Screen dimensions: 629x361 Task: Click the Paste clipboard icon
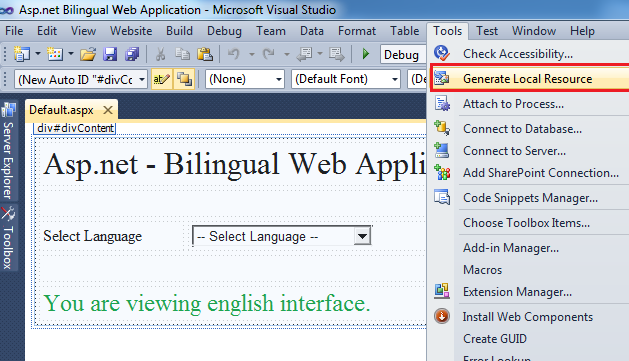click(205, 54)
